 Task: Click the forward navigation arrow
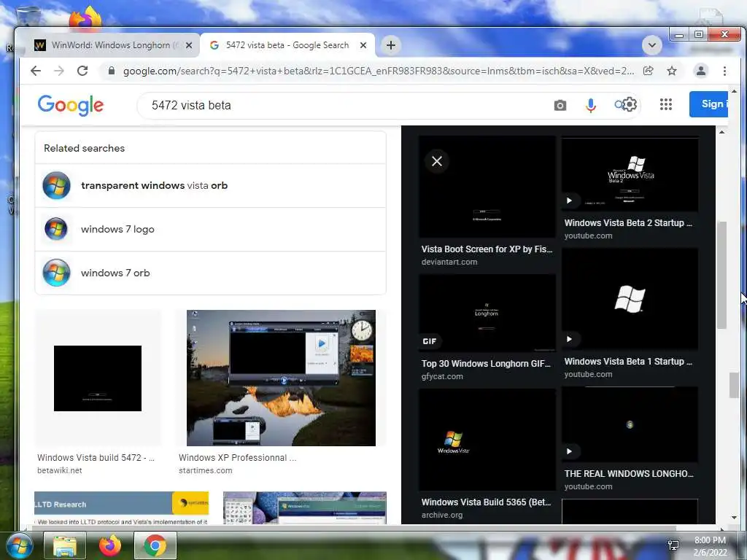coord(59,71)
